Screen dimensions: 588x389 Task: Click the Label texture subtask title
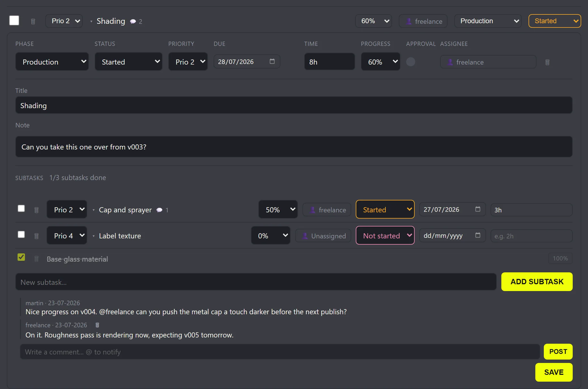120,236
